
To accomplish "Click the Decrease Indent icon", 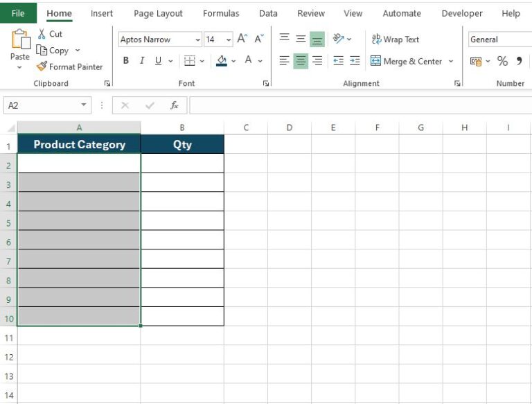I will [x=338, y=61].
